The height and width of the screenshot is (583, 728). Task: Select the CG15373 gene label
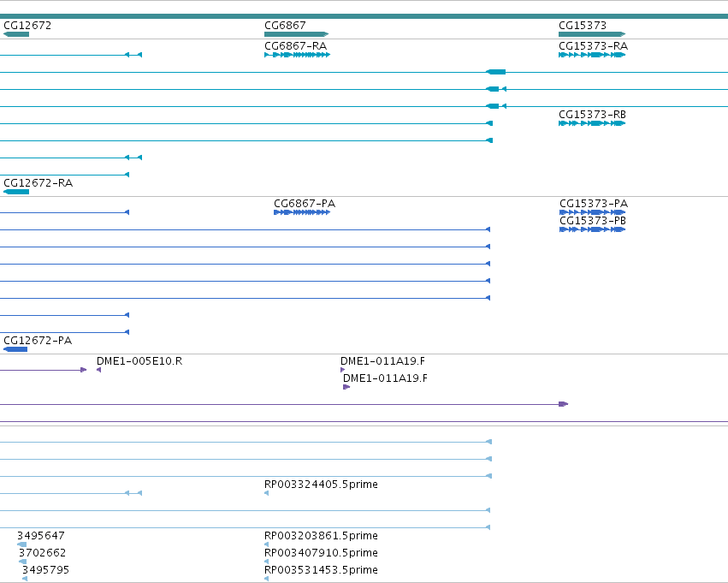click(583, 26)
